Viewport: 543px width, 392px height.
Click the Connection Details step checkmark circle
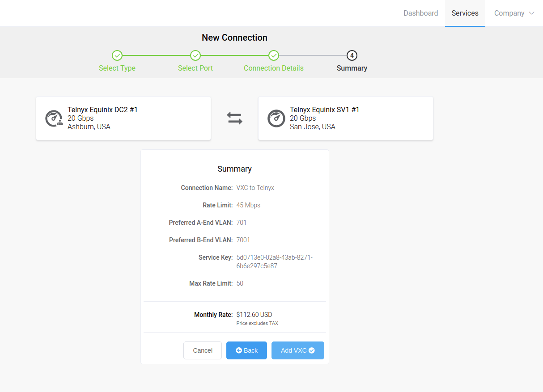[274, 55]
